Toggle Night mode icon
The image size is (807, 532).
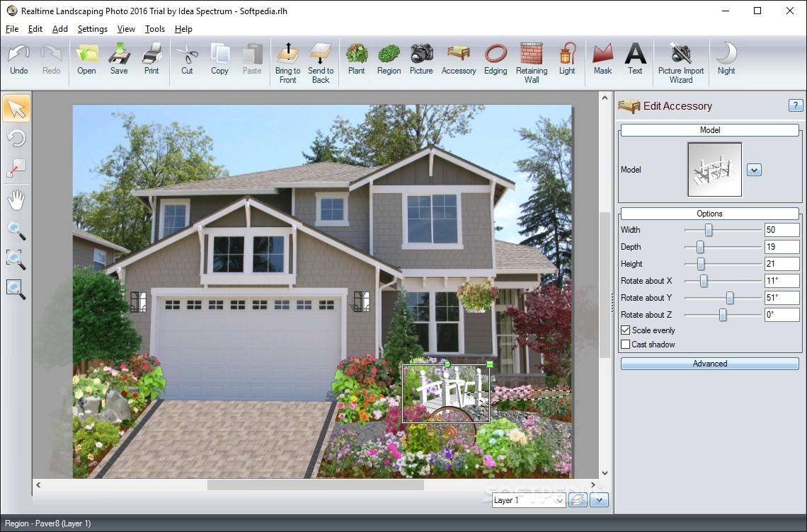pos(726,59)
